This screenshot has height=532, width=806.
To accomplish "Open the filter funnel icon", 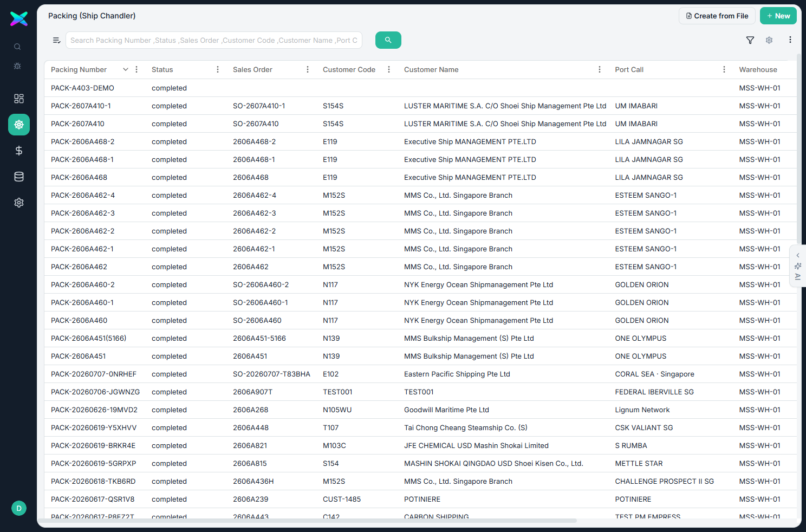I will point(750,40).
